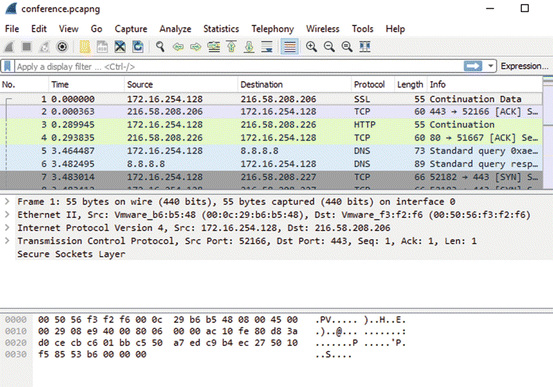Click the Reload capture file icon
The image size is (553, 387).
[x=138, y=47]
